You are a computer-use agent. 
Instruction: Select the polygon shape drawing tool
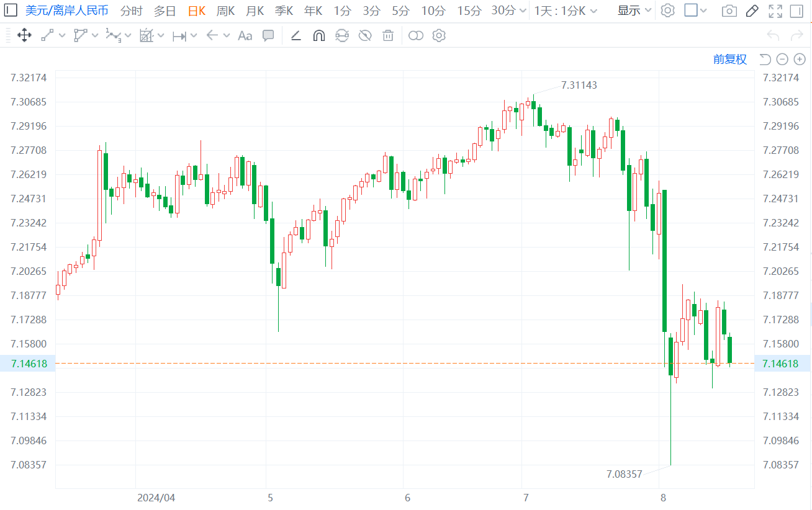[x=80, y=35]
